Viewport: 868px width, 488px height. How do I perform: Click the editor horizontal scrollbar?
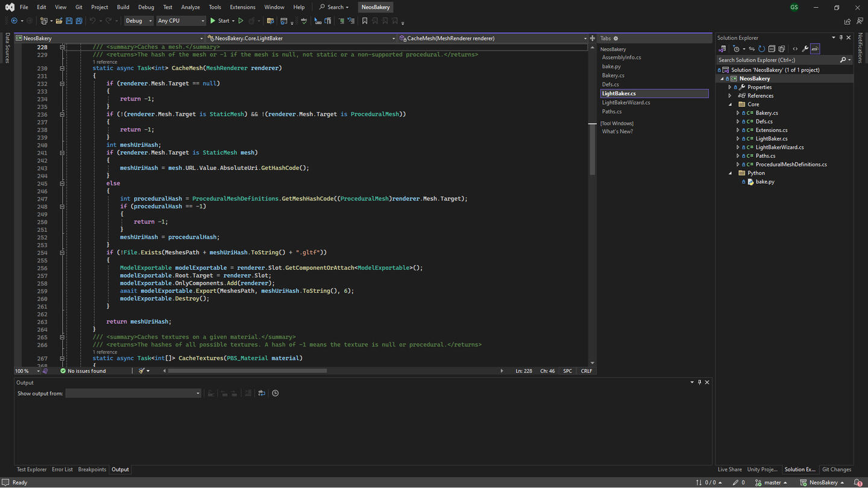click(247, 371)
